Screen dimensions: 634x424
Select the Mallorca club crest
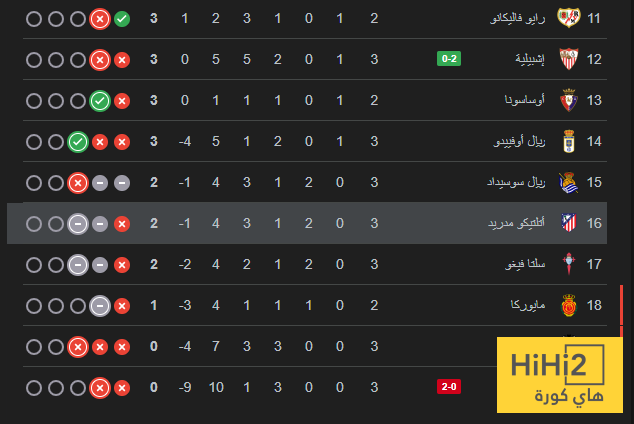(x=569, y=305)
